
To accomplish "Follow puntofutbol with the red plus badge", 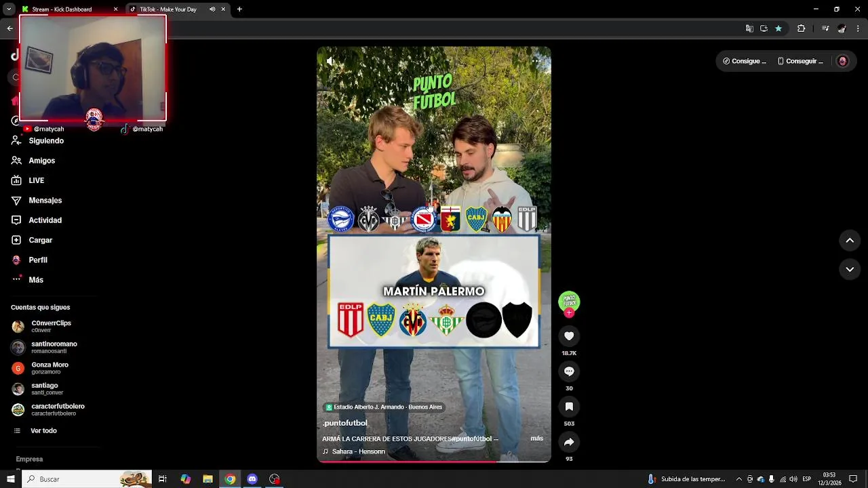I will (x=569, y=313).
